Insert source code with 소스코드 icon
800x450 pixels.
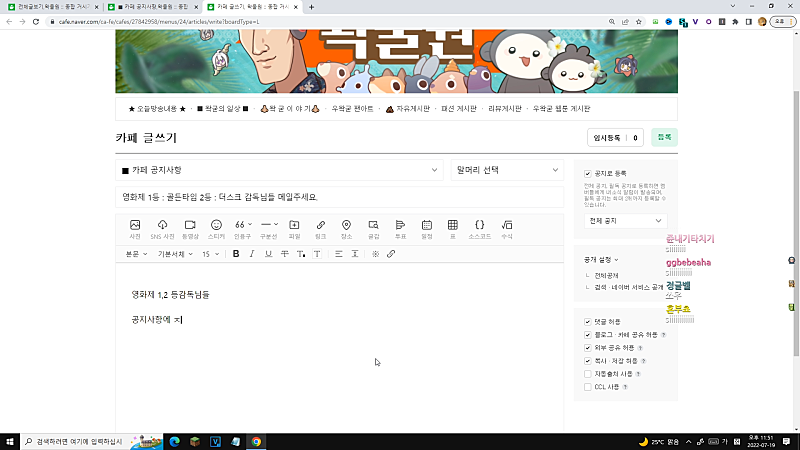pyautogui.click(x=480, y=229)
